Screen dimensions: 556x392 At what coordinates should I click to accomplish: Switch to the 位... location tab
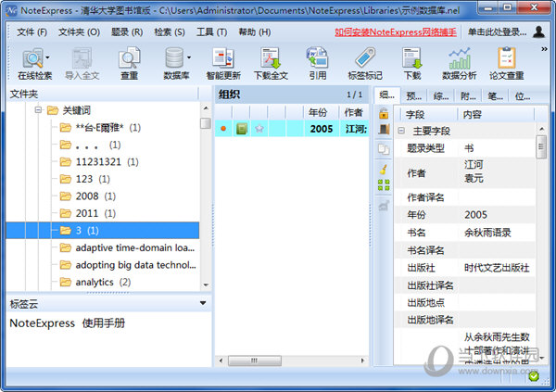pyautogui.click(x=523, y=95)
